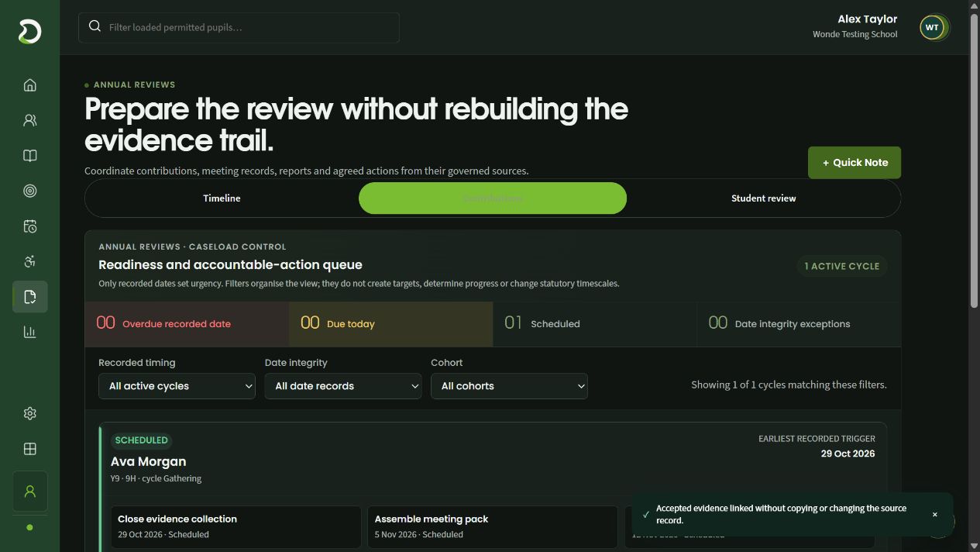
Task: Click the Quick Note button
Action: click(x=854, y=163)
